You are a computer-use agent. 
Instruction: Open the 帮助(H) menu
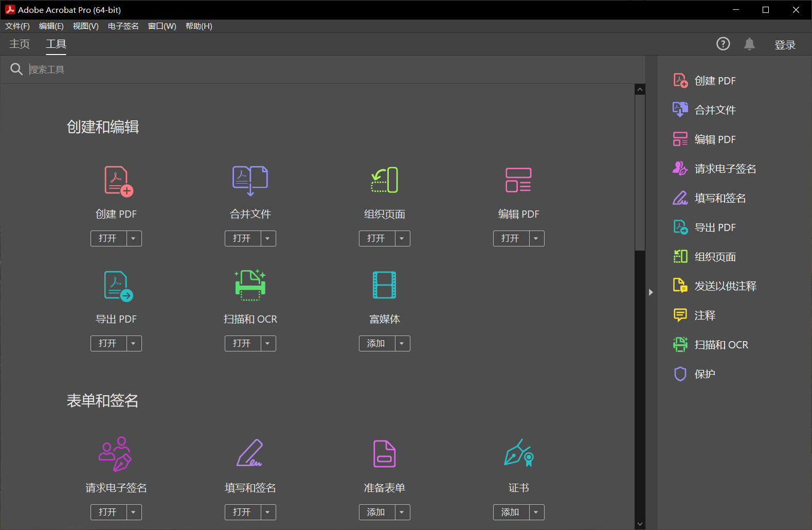click(x=199, y=26)
